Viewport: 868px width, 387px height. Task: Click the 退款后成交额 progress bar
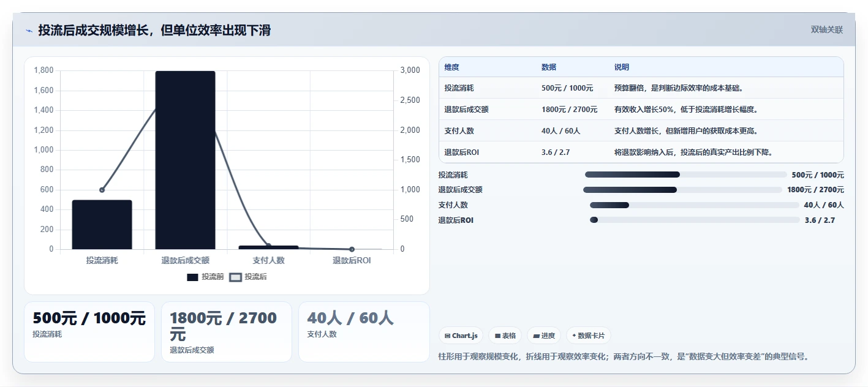tap(683, 190)
